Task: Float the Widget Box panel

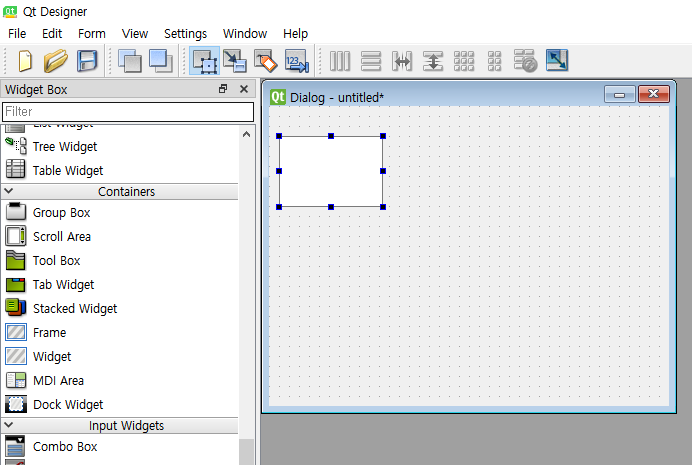Action: [223, 89]
